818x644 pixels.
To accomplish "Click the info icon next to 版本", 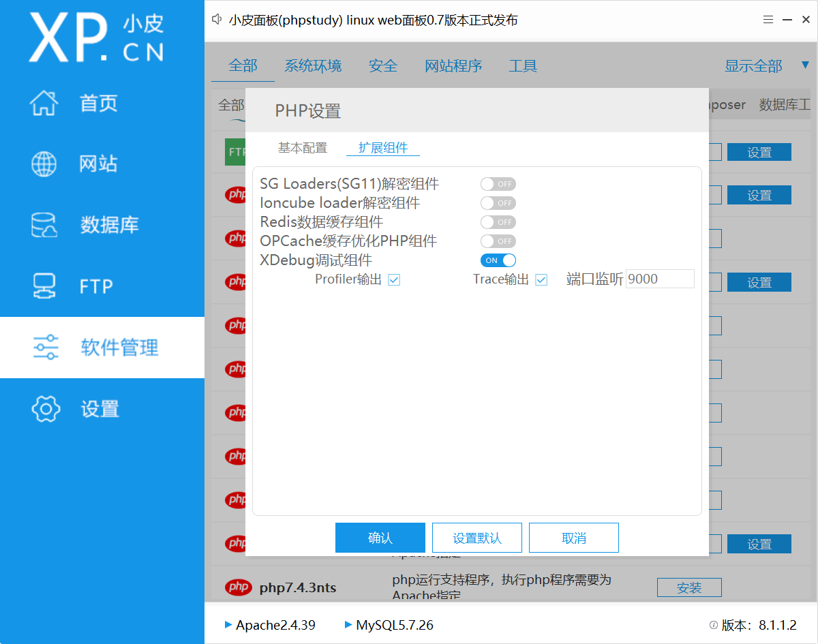I will pyautogui.click(x=713, y=625).
